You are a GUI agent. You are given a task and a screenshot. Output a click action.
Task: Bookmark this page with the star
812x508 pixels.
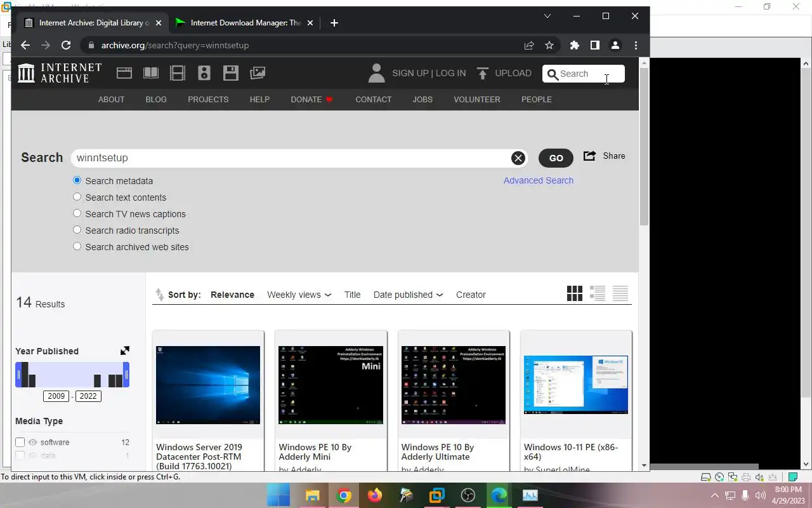[549, 45]
